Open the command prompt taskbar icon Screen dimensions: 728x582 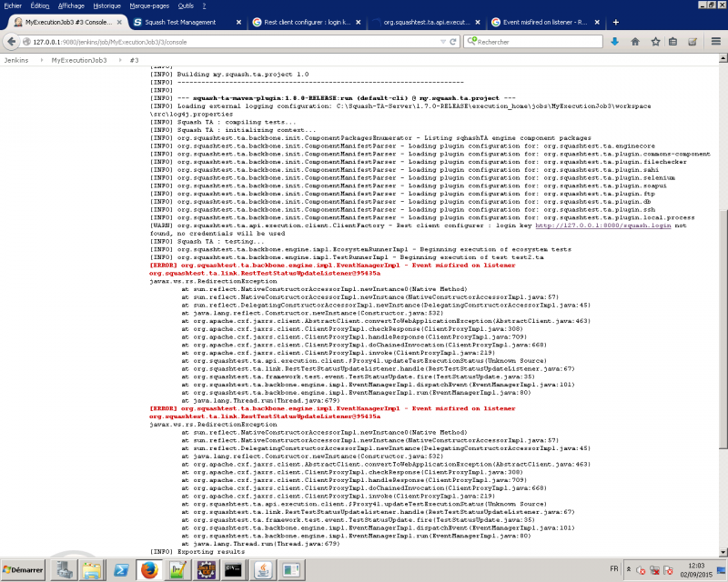(x=233, y=570)
